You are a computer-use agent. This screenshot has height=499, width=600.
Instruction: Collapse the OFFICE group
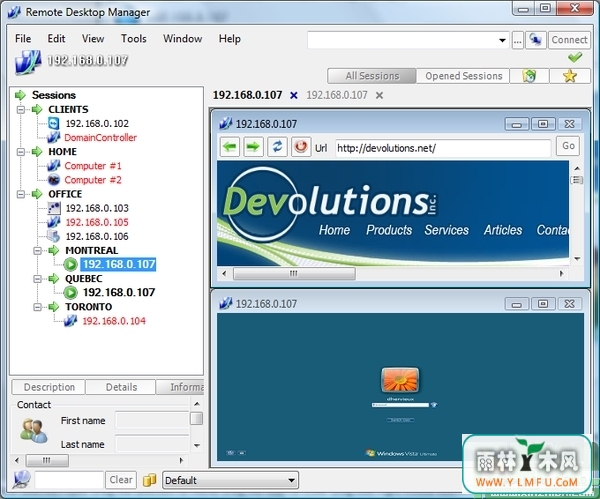coord(21,194)
